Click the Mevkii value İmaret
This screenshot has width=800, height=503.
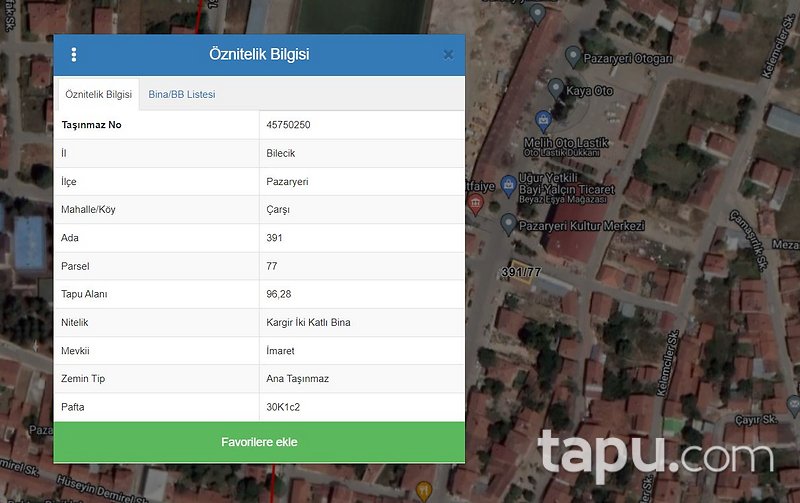[x=280, y=351]
